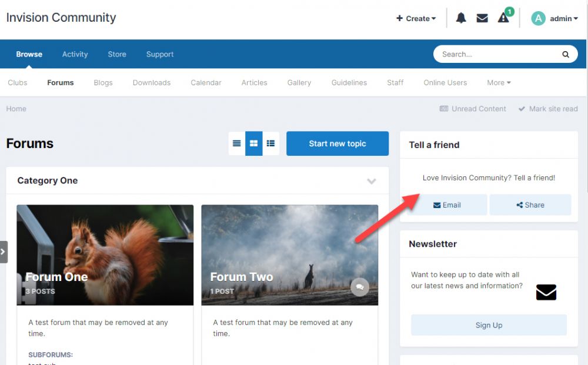Select the Activity tab
The height and width of the screenshot is (365, 588).
click(x=75, y=54)
